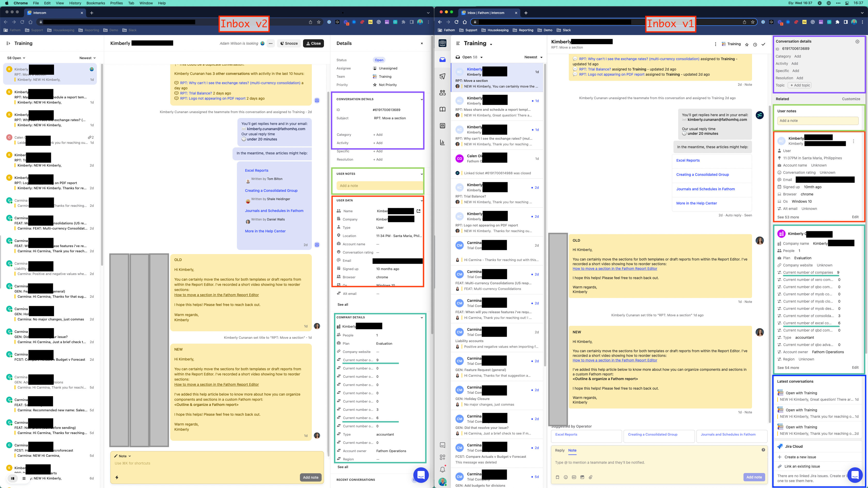This screenshot has width=868, height=488.
Task: Click Add note button in v2 composer
Action: click(310, 477)
